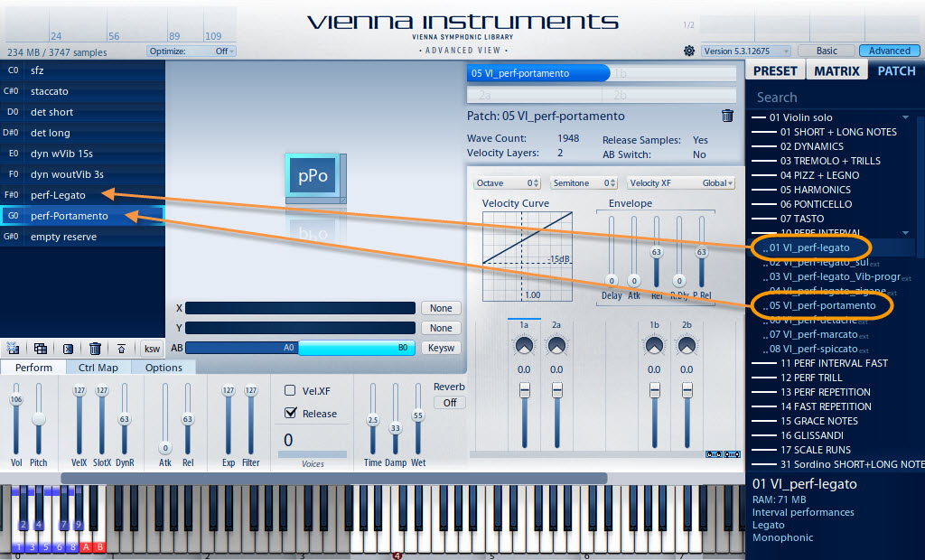Select the staccato matrix at C#0
The width and height of the screenshot is (925, 560).
(x=82, y=91)
